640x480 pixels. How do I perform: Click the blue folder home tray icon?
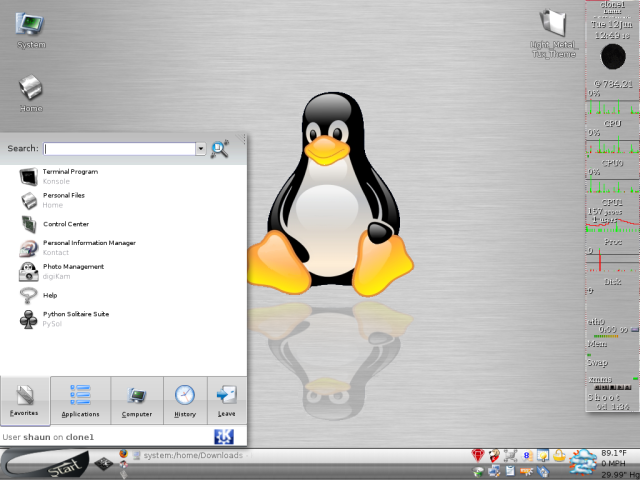[x=543, y=471]
